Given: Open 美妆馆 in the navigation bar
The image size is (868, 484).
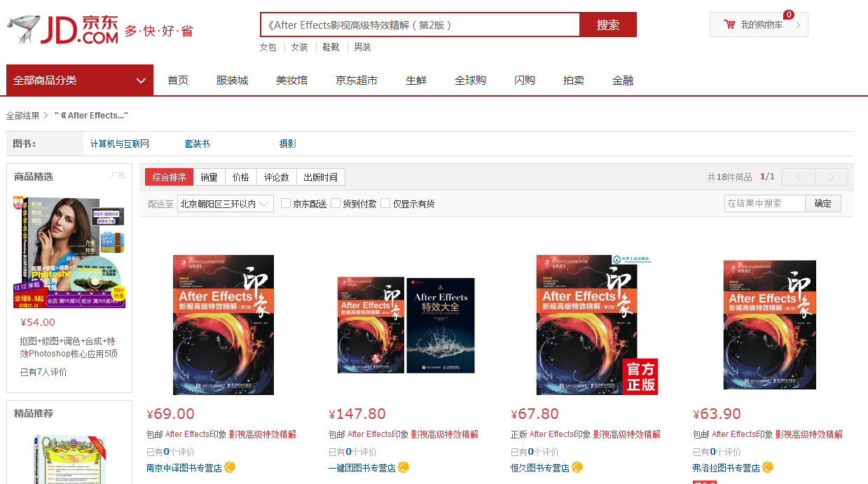Looking at the screenshot, I should point(291,80).
